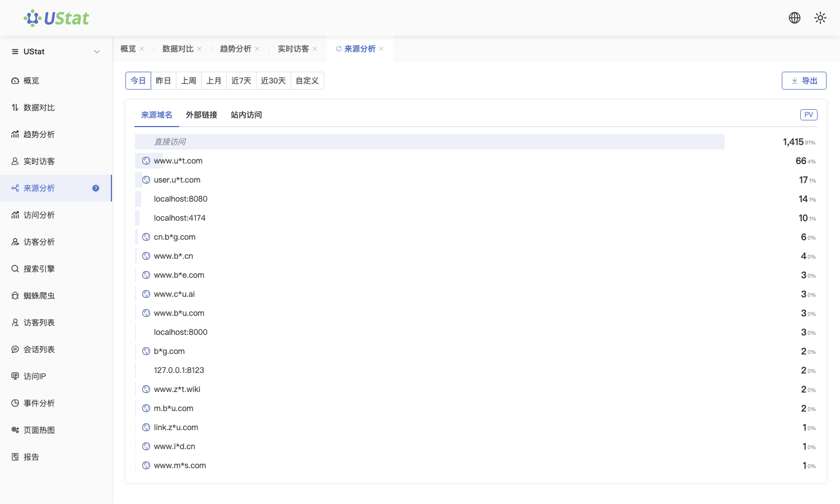Close the 概览 page tab
840x504 pixels.
142,49
